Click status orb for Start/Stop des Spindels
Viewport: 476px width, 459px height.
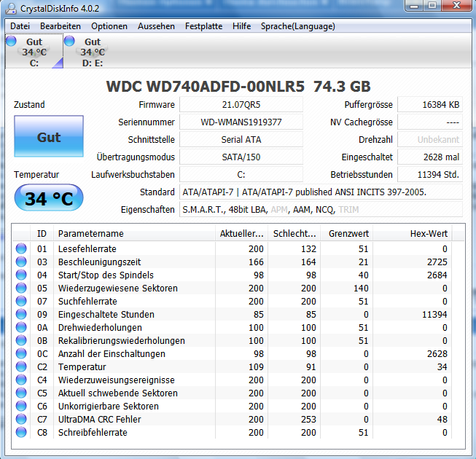pyautogui.click(x=21, y=275)
